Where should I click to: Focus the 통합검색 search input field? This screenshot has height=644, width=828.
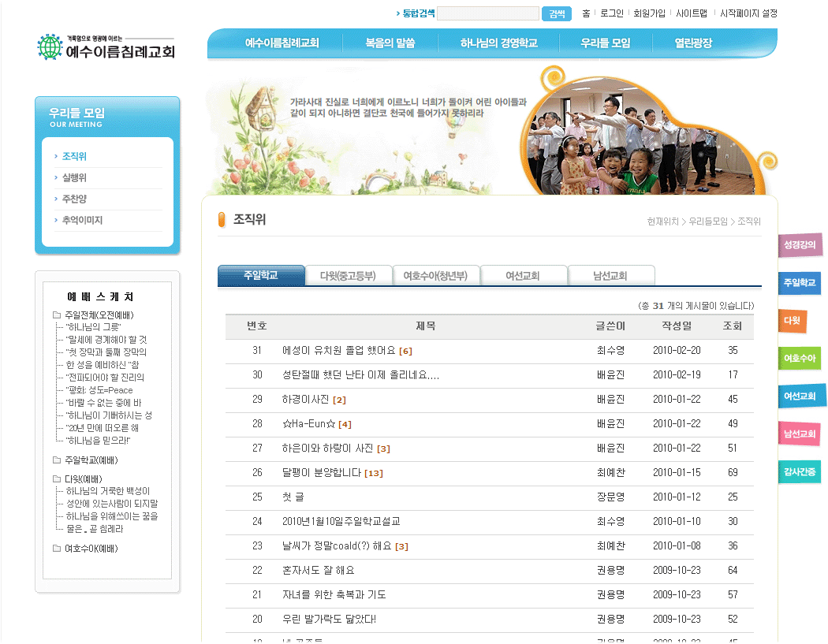(488, 13)
